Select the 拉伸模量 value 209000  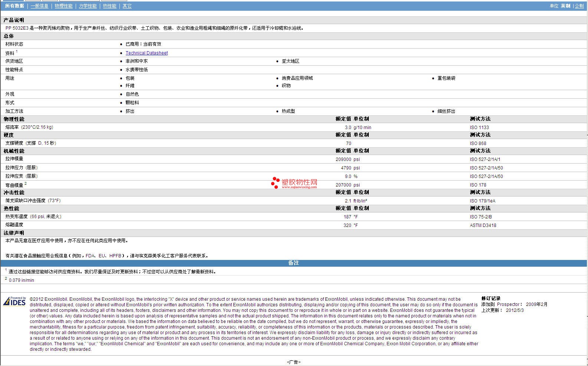(344, 159)
